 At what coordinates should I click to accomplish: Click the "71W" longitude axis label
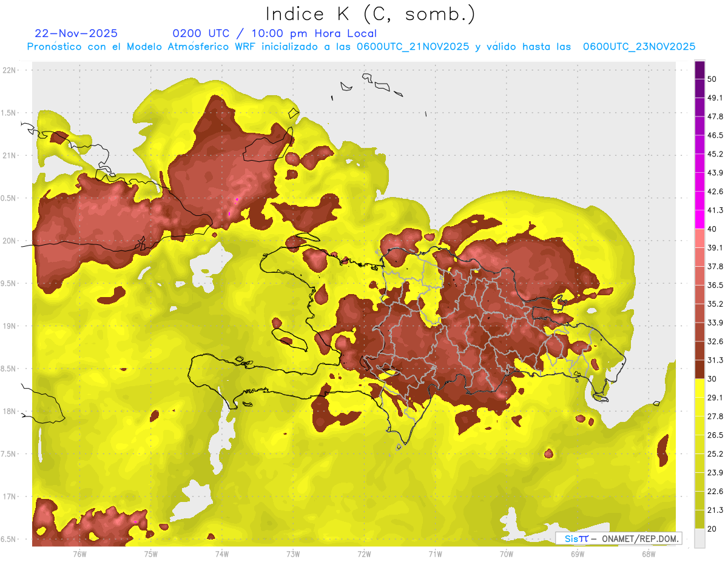coord(435,554)
